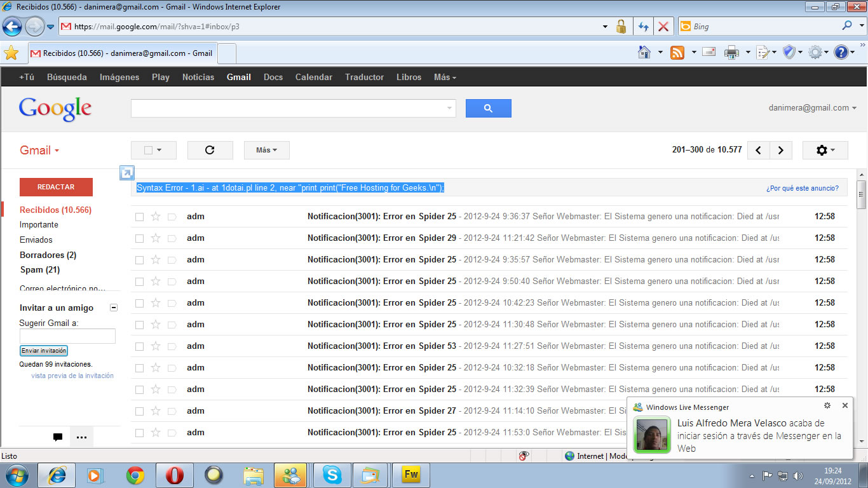The width and height of the screenshot is (868, 488).
Task: Open the chat bubble icon in sidebar bottom
Action: [x=58, y=437]
